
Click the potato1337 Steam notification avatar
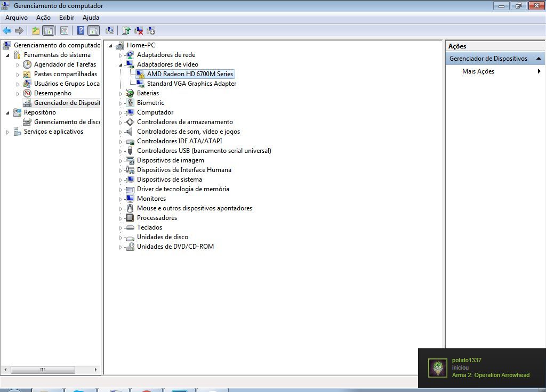point(438,368)
